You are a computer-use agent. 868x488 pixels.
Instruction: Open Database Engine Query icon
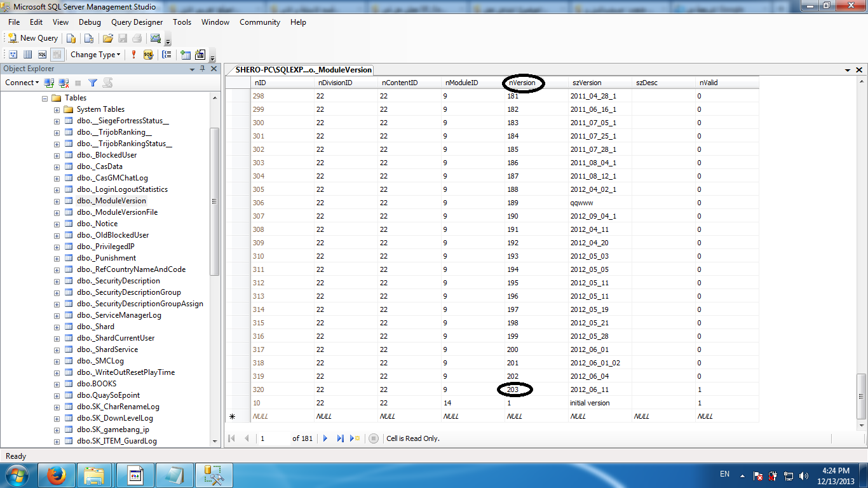point(72,38)
